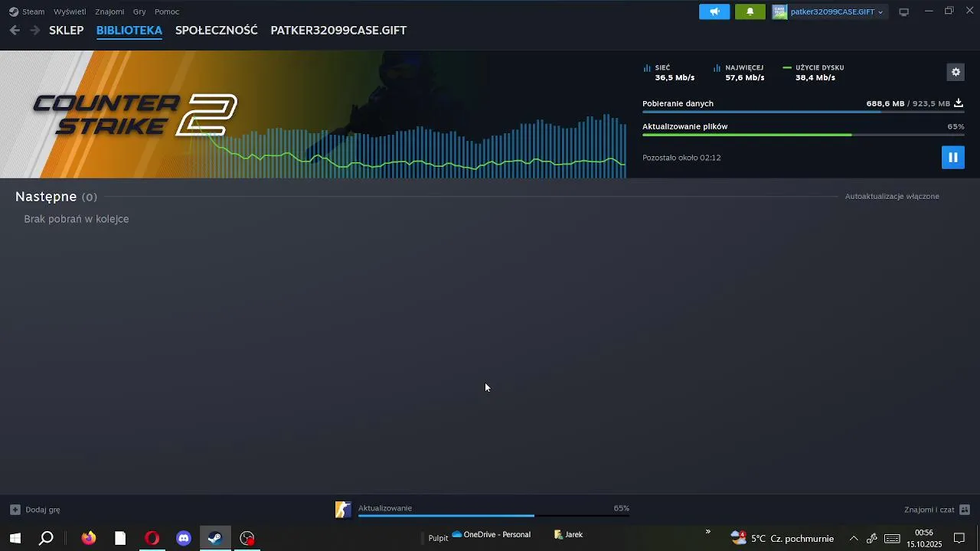The height and width of the screenshot is (551, 980).
Task: Open the weather widget showing 5°C
Action: click(782, 538)
